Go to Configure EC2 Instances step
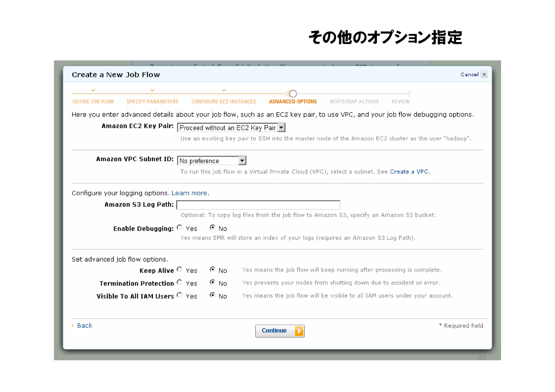Screen dimensions: 555x392 tap(224, 102)
